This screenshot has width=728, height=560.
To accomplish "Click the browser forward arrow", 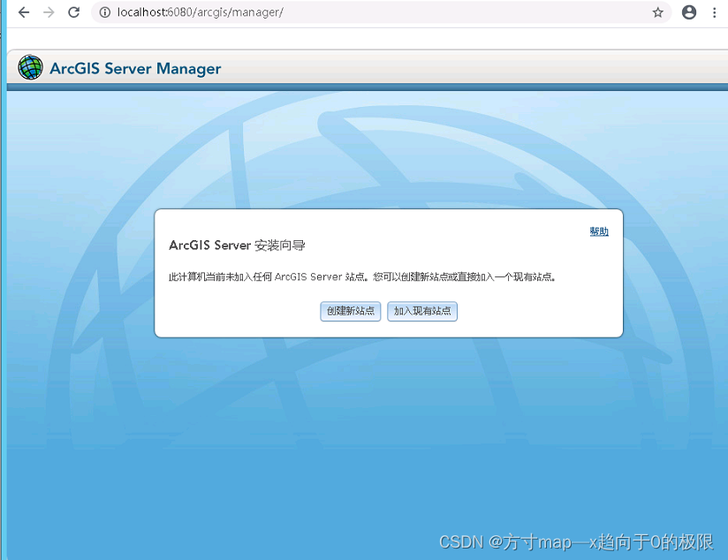I will [49, 13].
